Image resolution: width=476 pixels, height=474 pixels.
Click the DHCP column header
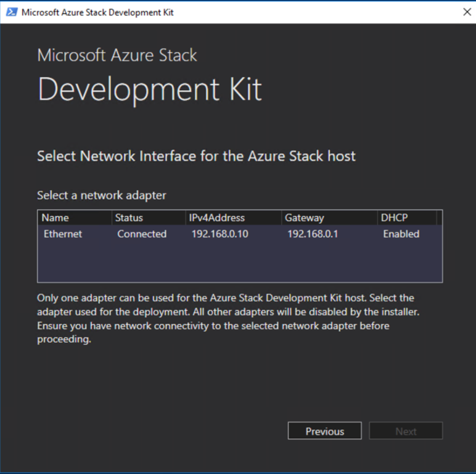tap(395, 217)
